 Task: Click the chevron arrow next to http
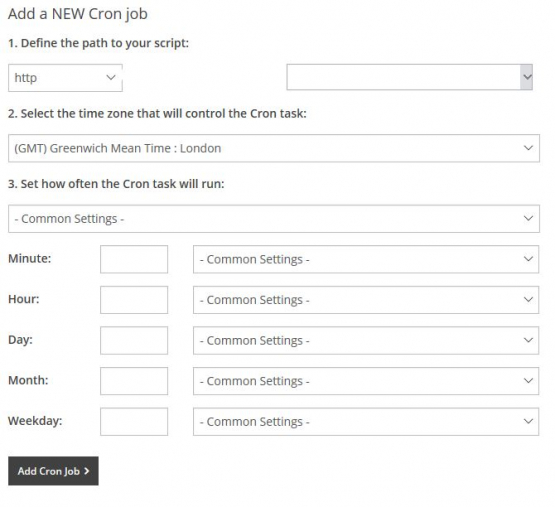click(111, 77)
